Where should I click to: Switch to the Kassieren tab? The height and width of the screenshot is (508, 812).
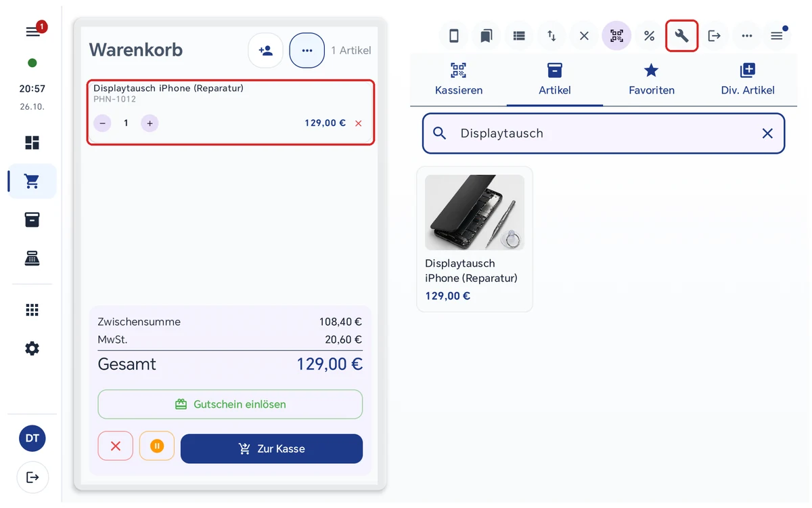pos(459,79)
